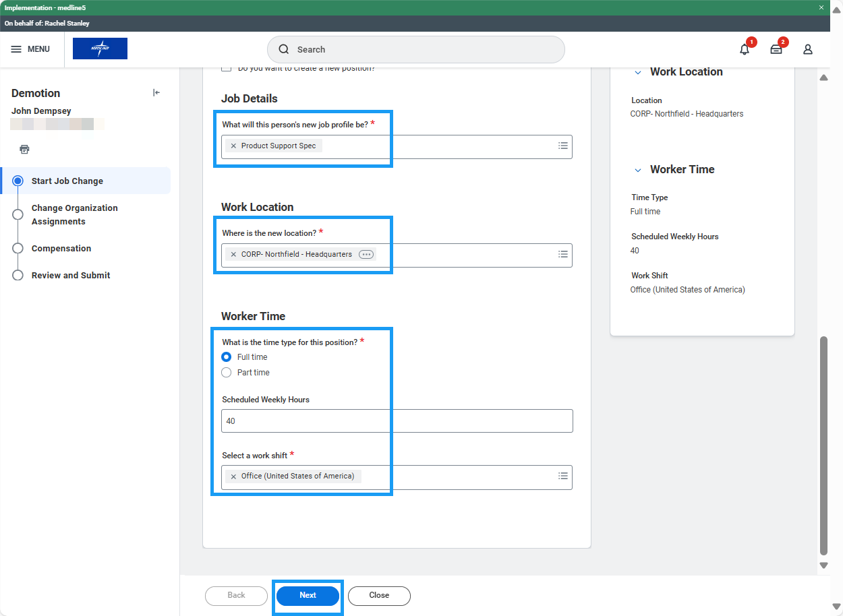Go to the Compensation step
The image size is (843, 616).
click(61, 248)
